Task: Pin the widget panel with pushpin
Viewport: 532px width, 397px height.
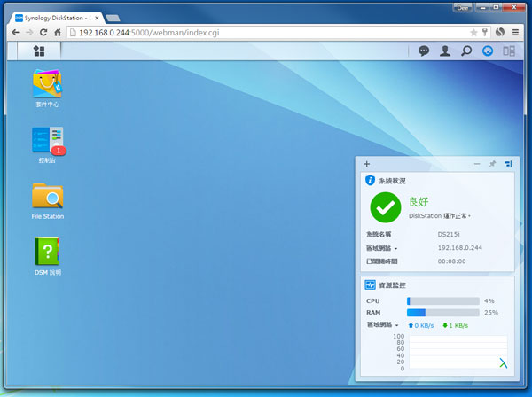Action: tap(492, 164)
